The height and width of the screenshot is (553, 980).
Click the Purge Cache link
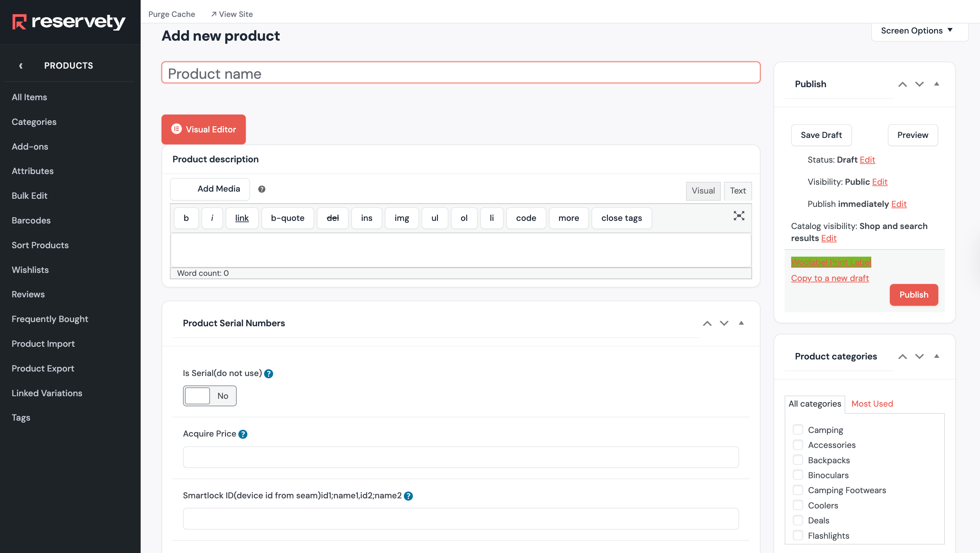click(x=172, y=14)
